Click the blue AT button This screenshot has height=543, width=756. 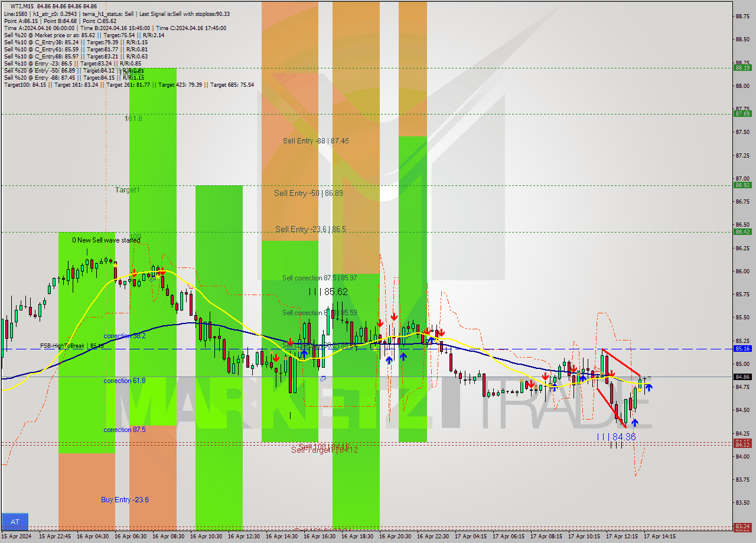click(x=15, y=522)
